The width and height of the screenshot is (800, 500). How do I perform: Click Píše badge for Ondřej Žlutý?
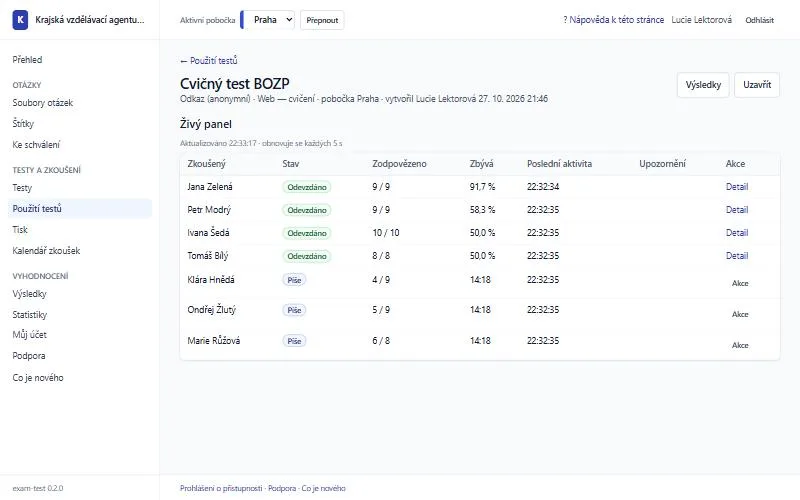[x=294, y=310]
